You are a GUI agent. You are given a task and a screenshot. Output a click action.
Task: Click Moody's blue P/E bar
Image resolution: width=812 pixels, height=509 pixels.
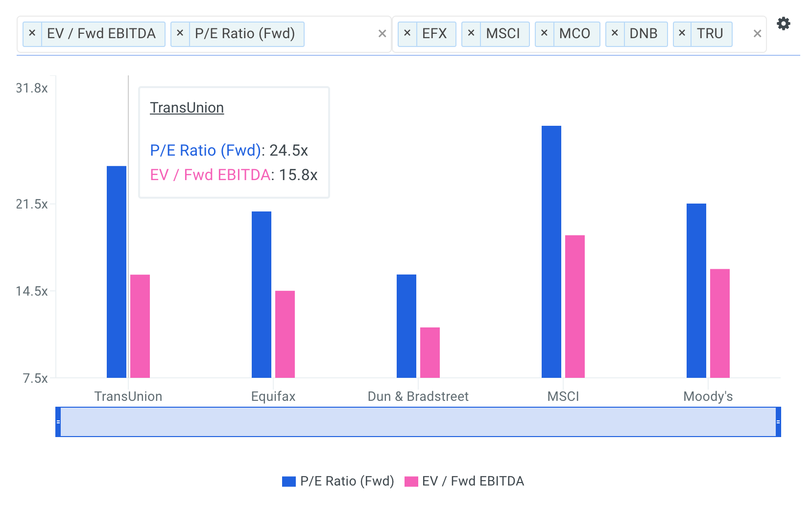point(696,291)
